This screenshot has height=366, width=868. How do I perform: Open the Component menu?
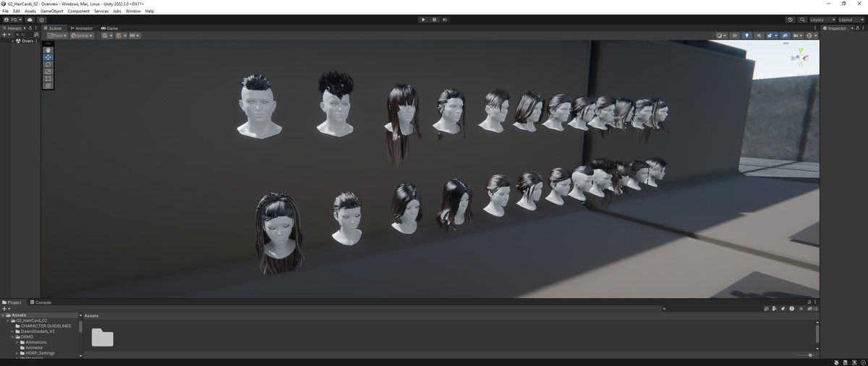(79, 11)
